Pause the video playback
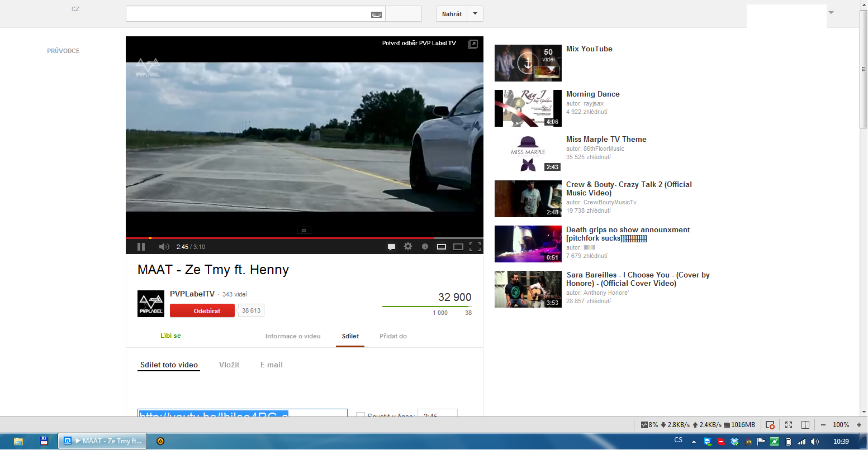Viewport: 868px width, 450px height. click(x=141, y=247)
